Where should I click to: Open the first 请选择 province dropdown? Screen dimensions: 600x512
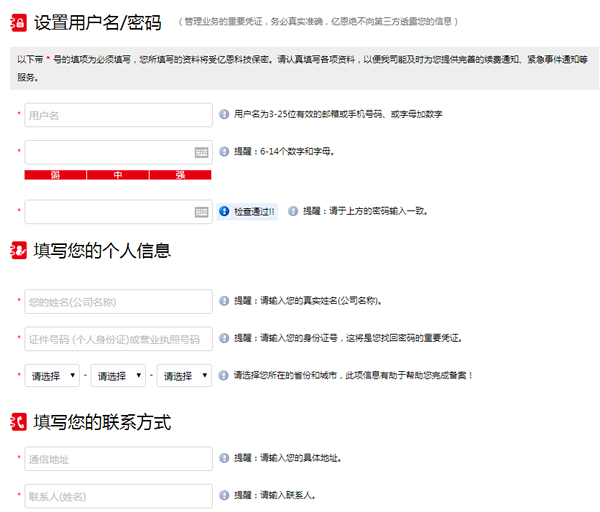[52, 376]
